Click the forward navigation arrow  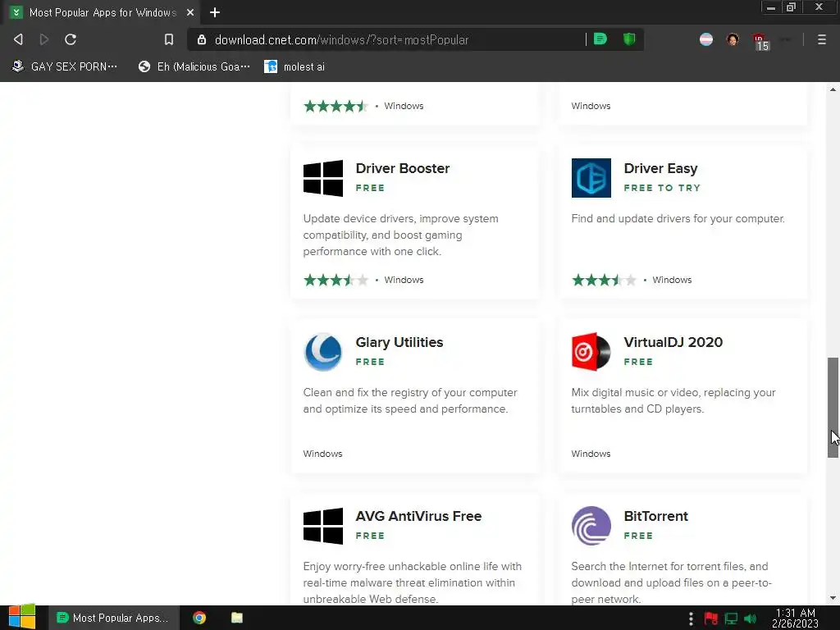point(44,39)
